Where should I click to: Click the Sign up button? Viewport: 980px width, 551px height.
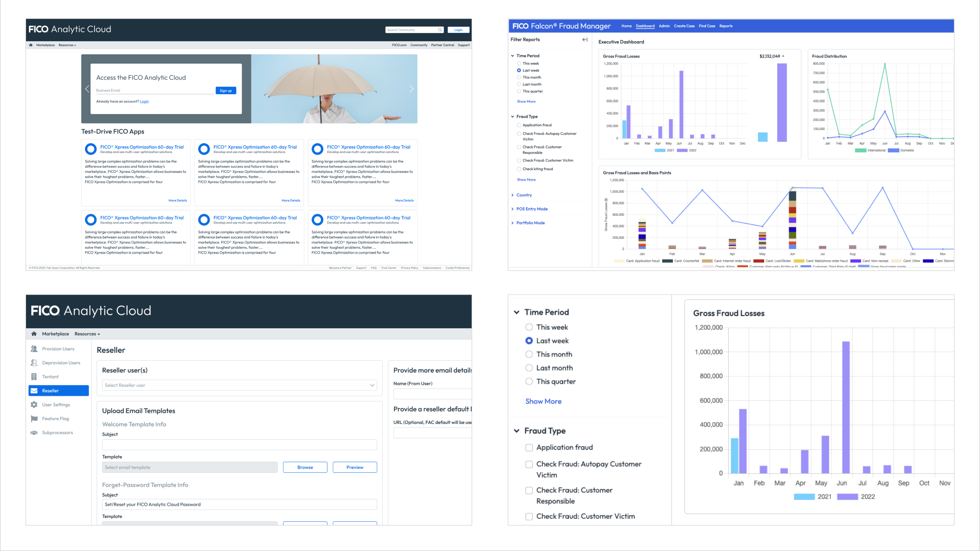(x=226, y=91)
